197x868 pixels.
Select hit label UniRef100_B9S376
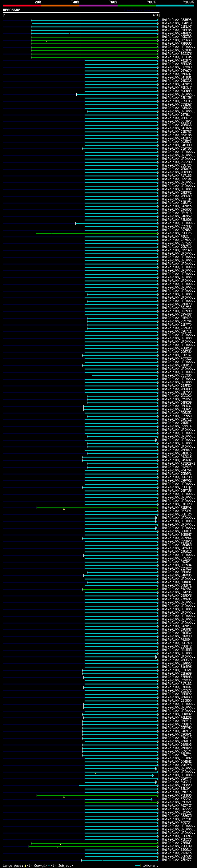tap(177, 54)
